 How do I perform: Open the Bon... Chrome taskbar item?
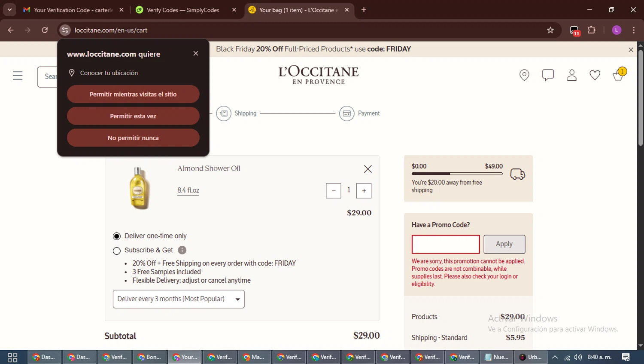(x=149, y=357)
